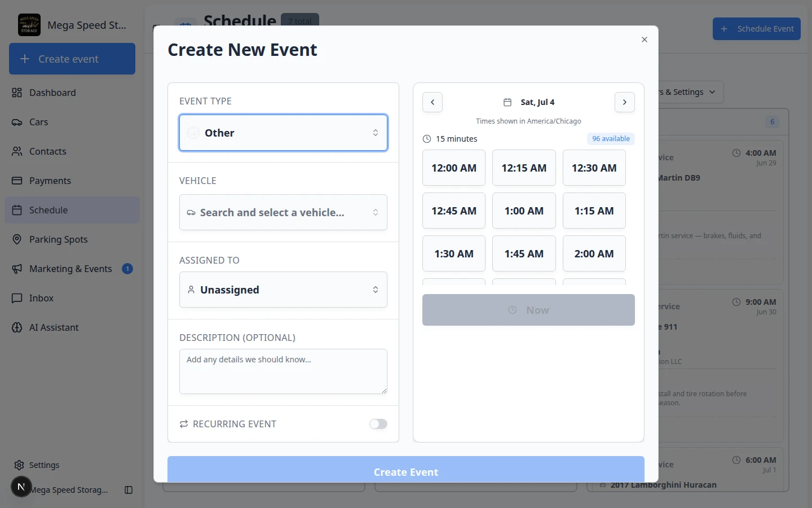
Task: Toggle the Recurring Event switch
Action: pos(378,424)
